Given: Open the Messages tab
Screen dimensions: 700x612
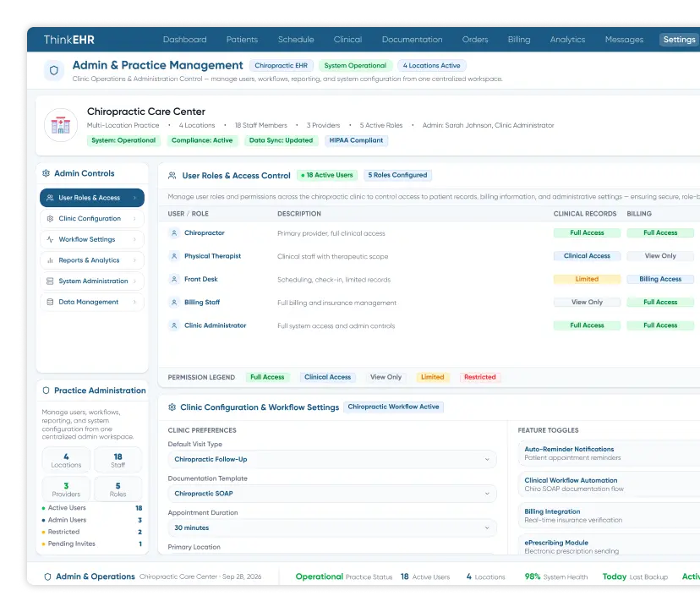Looking at the screenshot, I should 624,40.
